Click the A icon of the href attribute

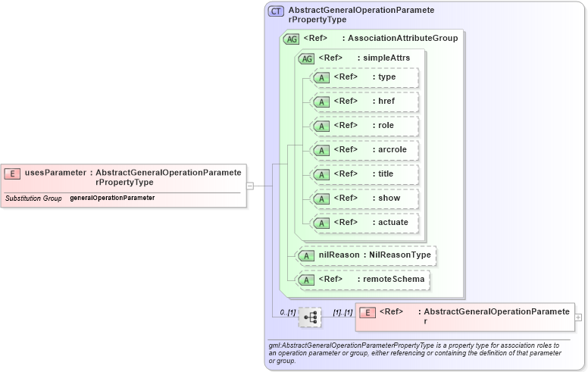[x=321, y=102]
